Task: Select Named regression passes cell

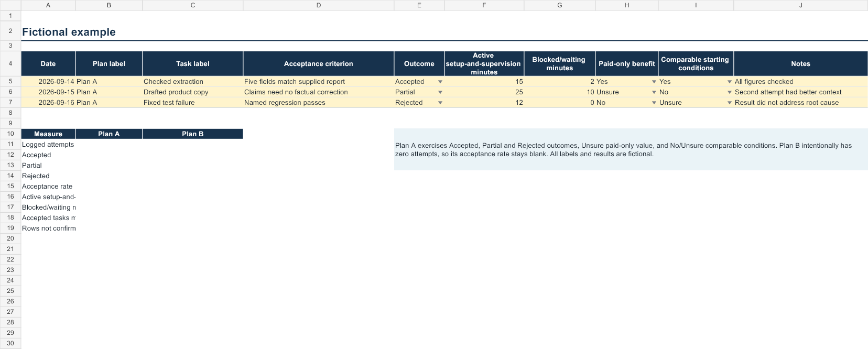Action: click(x=319, y=103)
